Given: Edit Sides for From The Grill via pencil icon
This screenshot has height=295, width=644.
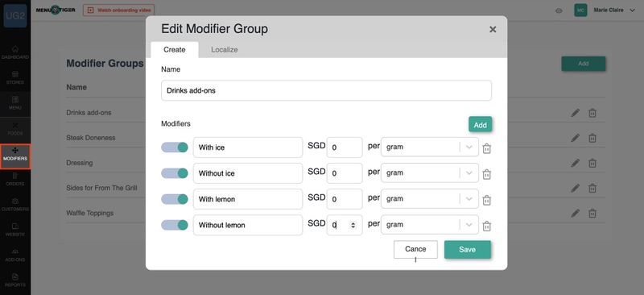Looking at the screenshot, I should coord(576,188).
